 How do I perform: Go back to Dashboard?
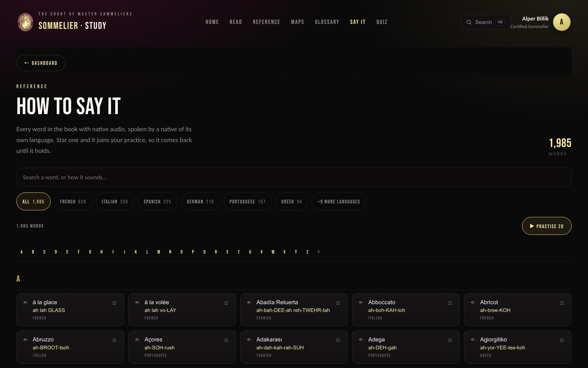pyautogui.click(x=41, y=63)
